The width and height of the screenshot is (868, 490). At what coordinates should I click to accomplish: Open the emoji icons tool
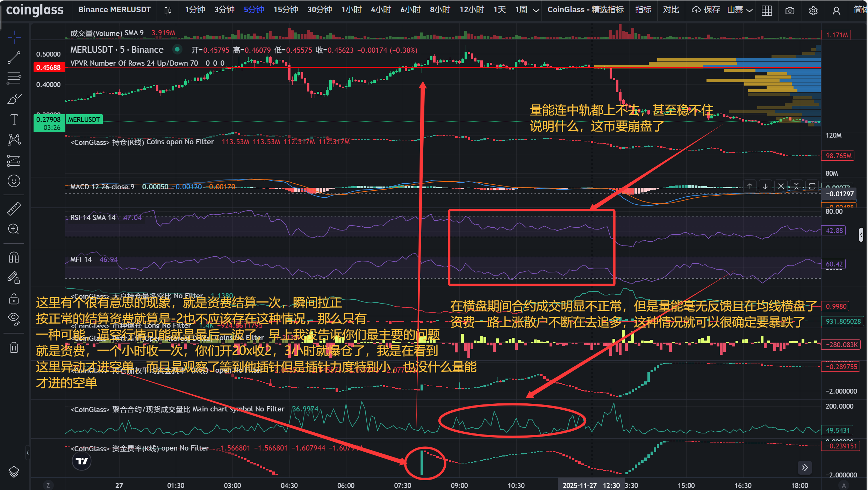click(x=14, y=181)
